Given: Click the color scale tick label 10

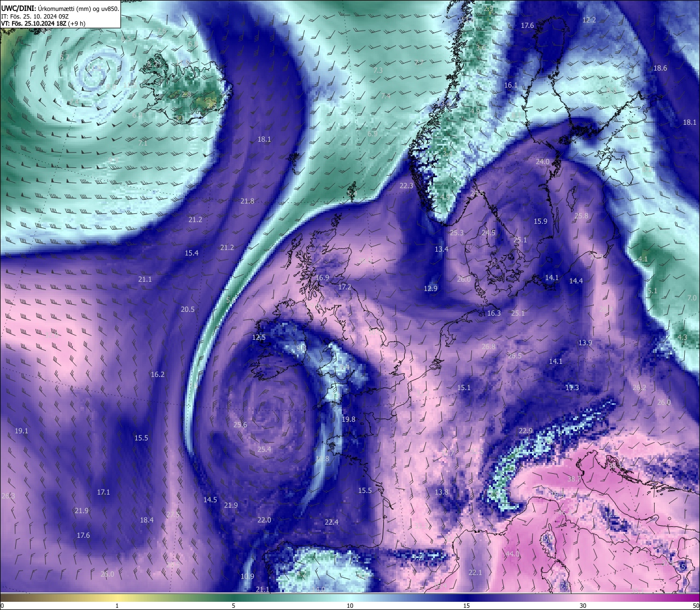Looking at the screenshot, I should tap(350, 606).
